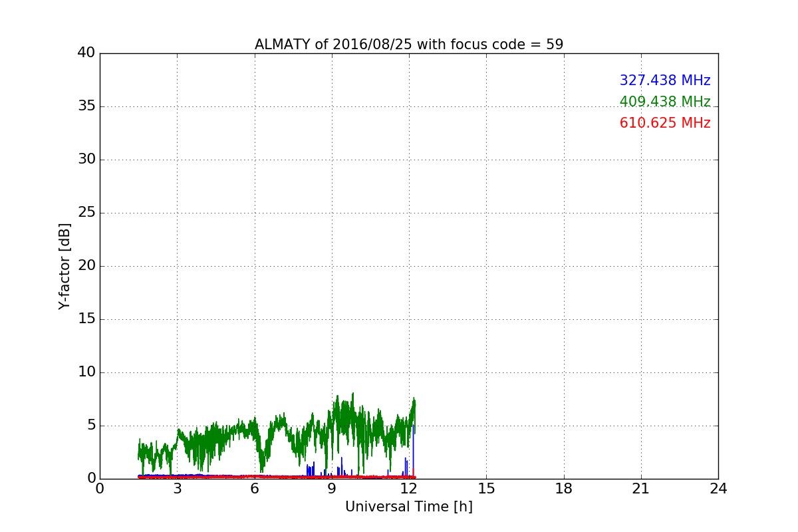
Task: Select the 610.625 MHz legend label
Action: click(665, 123)
